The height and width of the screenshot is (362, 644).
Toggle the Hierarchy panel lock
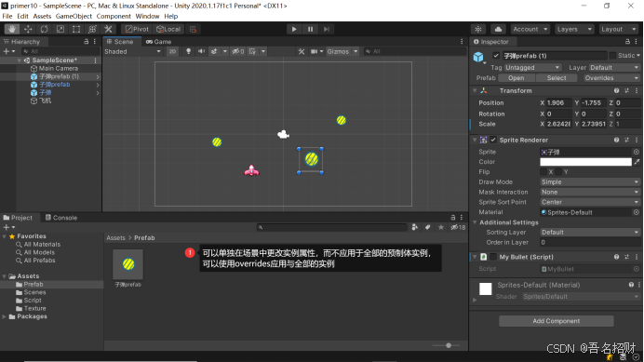(86, 42)
